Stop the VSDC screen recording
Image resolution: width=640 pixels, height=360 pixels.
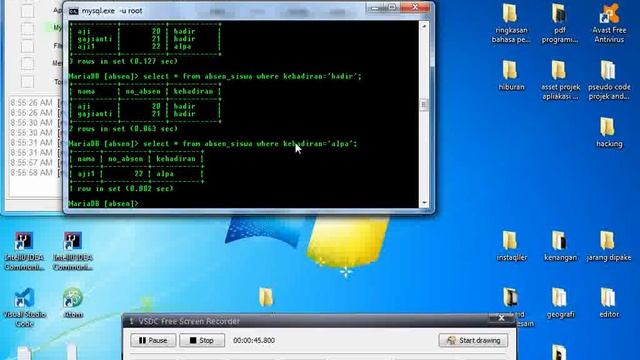click(202, 340)
